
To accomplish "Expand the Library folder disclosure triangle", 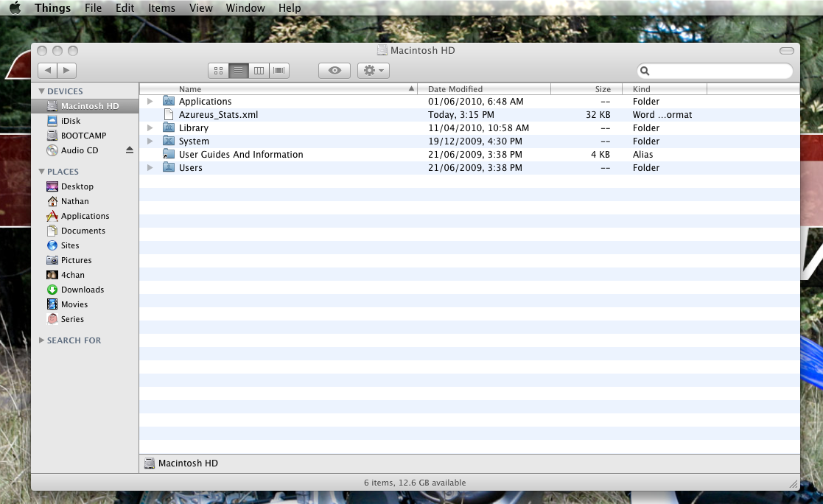I will click(x=150, y=127).
